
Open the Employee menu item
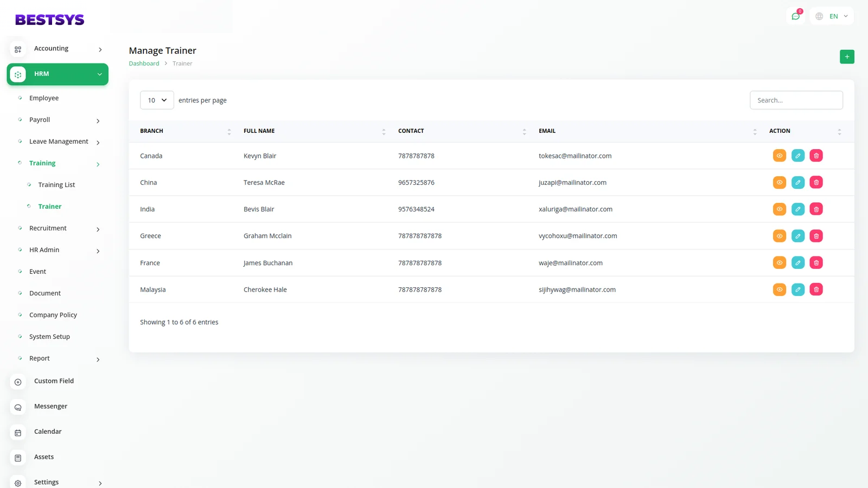click(44, 98)
